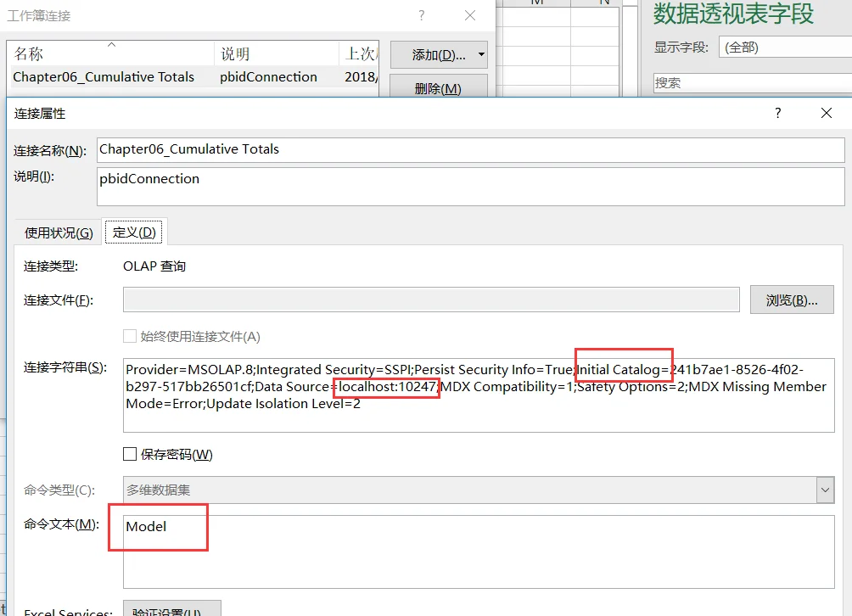Click into the 说明 description box
852x616 pixels.
[x=471, y=187]
